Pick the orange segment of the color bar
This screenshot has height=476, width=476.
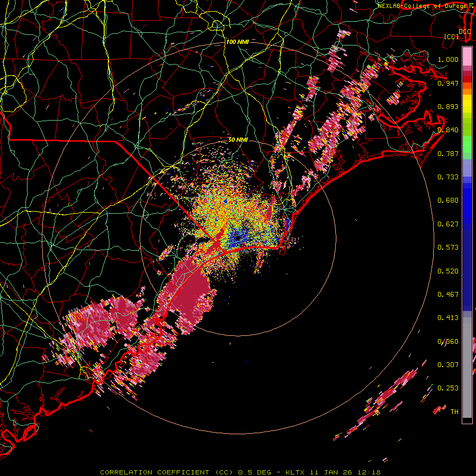click(x=467, y=91)
